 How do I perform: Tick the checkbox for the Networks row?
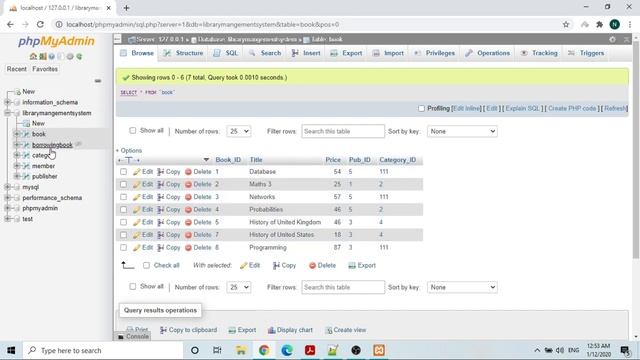(x=123, y=197)
